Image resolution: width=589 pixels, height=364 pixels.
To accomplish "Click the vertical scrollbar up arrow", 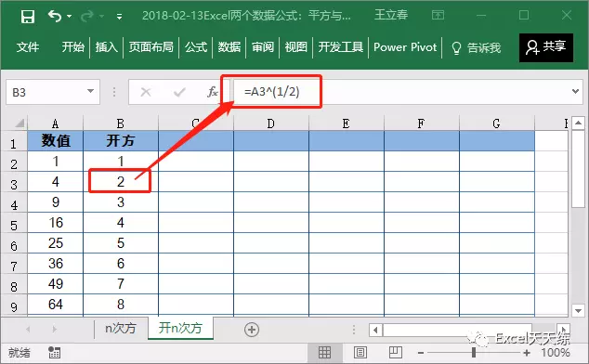I will pos(578,123).
